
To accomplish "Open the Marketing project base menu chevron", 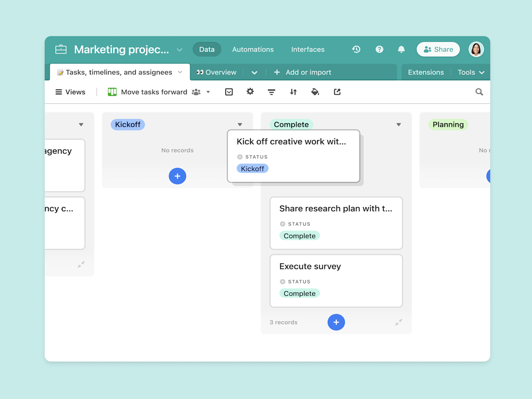I will click(x=179, y=50).
